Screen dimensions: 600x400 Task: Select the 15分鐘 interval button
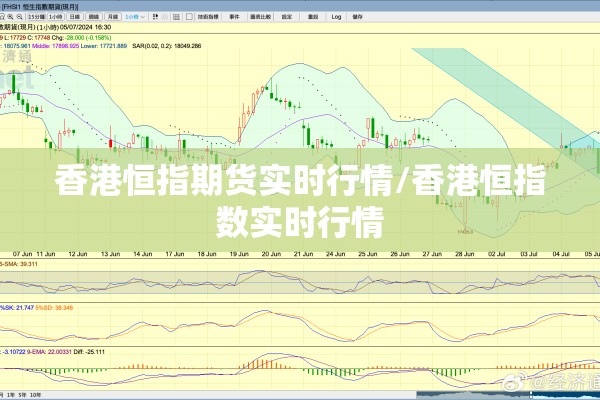tap(36, 17)
